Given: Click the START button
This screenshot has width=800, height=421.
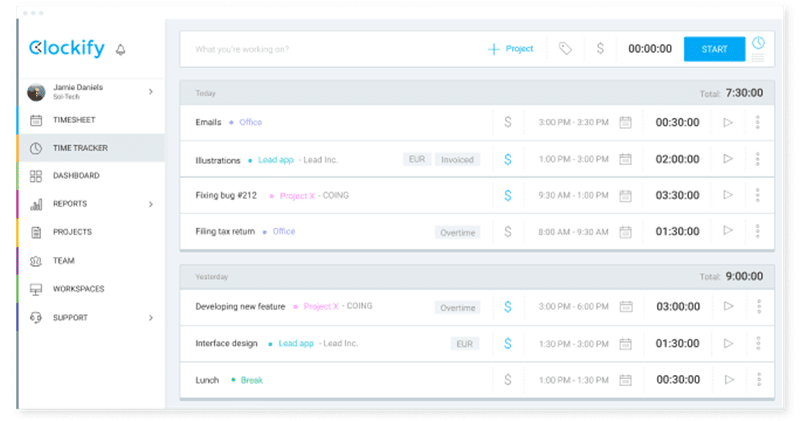Looking at the screenshot, I should click(714, 49).
